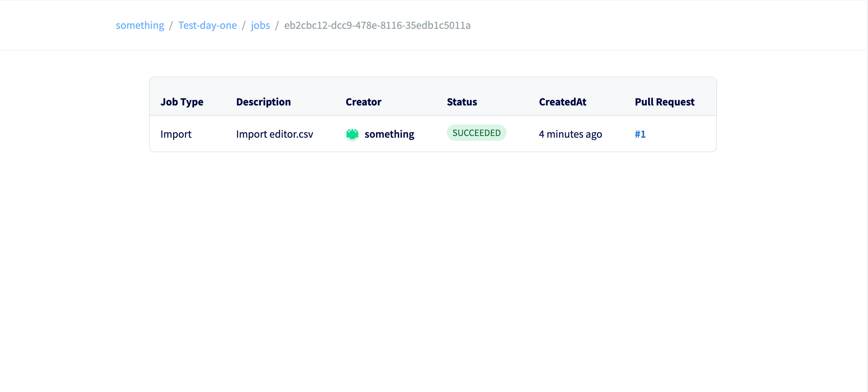Click the '4 minutes ago' timestamp
This screenshot has width=868, height=392.
point(571,134)
